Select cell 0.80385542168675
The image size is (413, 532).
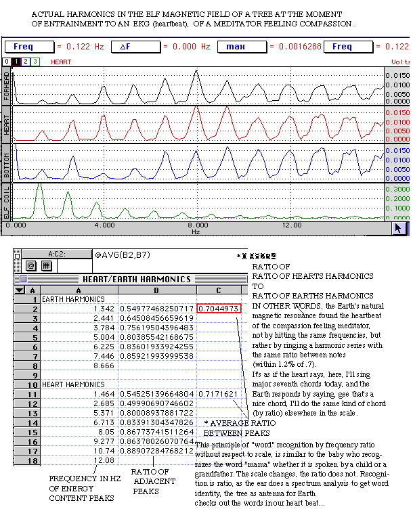click(x=157, y=337)
